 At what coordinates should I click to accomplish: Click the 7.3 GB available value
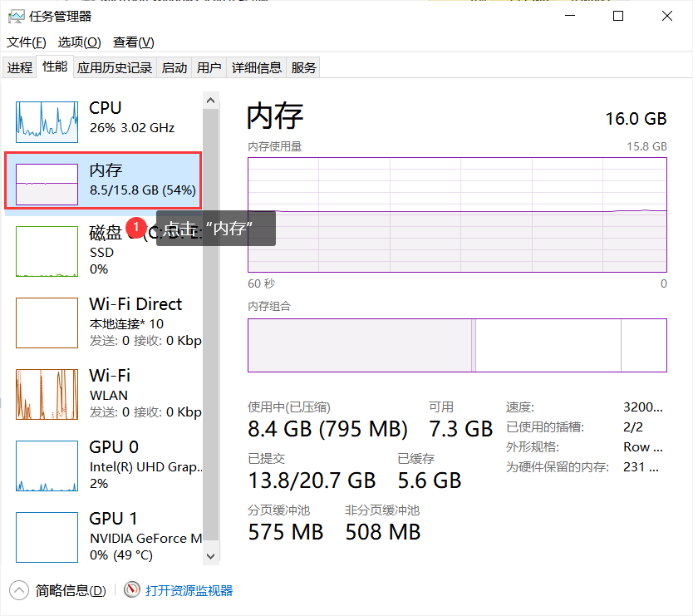tap(460, 429)
